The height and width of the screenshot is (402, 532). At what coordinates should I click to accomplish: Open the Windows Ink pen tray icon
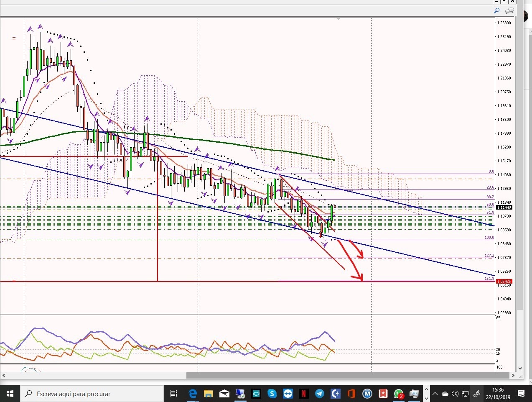pyautogui.click(x=477, y=394)
